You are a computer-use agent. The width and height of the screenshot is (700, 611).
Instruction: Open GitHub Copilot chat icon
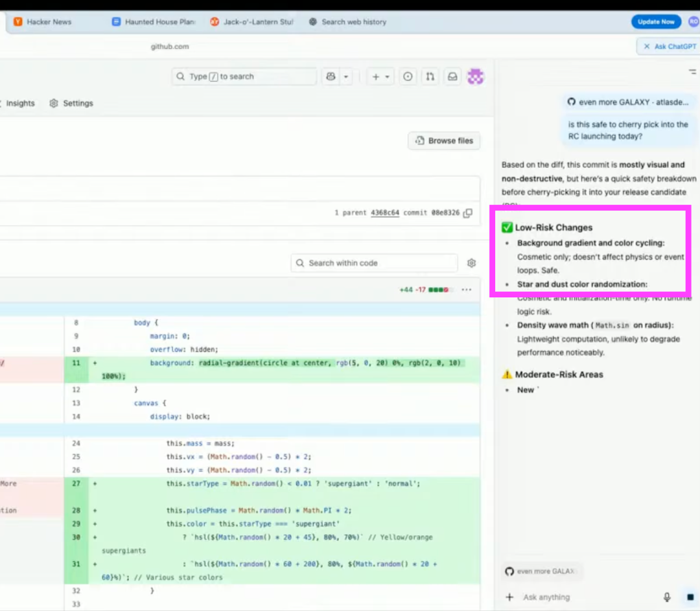[331, 76]
